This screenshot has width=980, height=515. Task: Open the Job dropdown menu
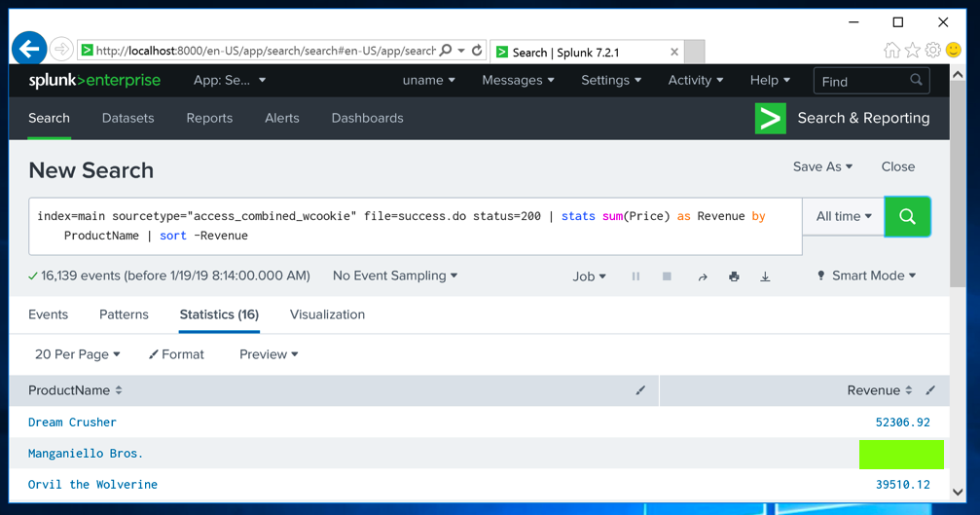point(590,276)
